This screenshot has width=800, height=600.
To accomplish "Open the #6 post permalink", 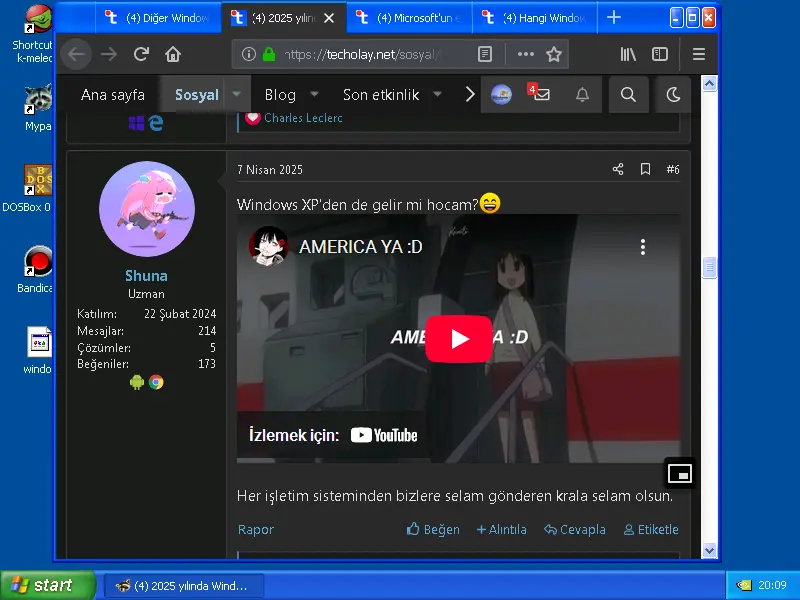I will tap(672, 169).
